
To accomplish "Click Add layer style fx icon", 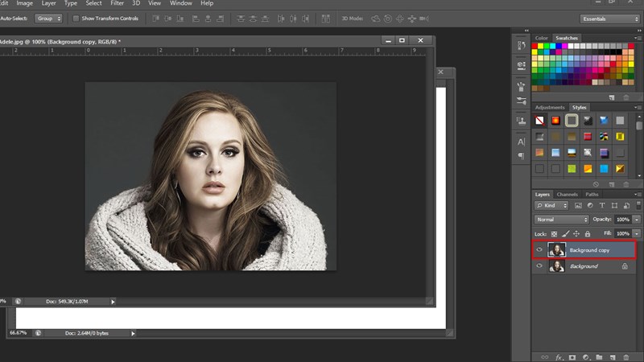I will tap(559, 357).
